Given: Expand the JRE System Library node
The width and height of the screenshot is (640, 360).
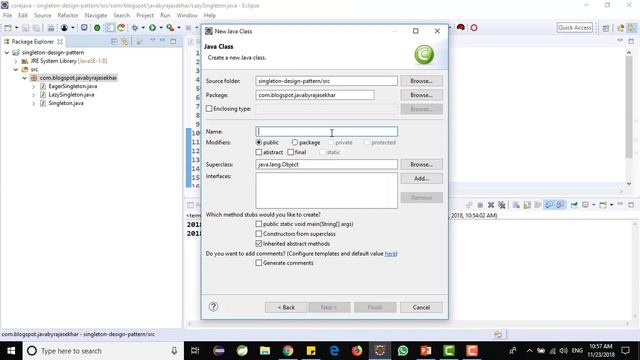Looking at the screenshot, I should pos(16,61).
